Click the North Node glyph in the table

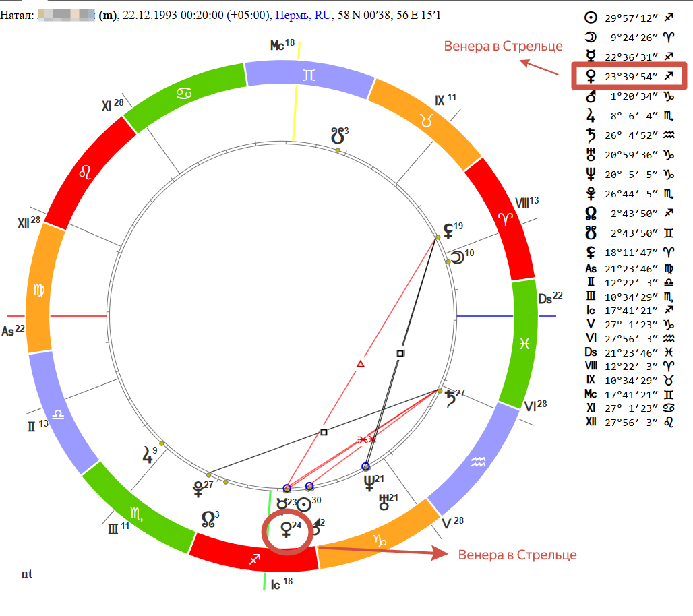pyautogui.click(x=591, y=214)
